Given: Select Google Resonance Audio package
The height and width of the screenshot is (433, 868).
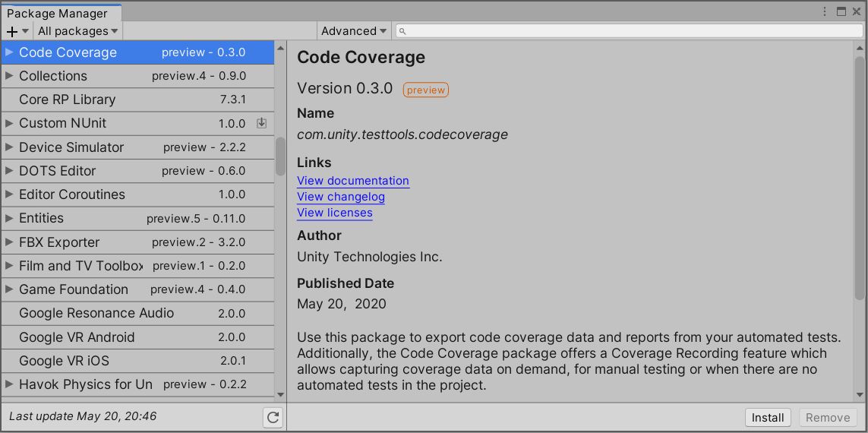Looking at the screenshot, I should pyautogui.click(x=96, y=313).
